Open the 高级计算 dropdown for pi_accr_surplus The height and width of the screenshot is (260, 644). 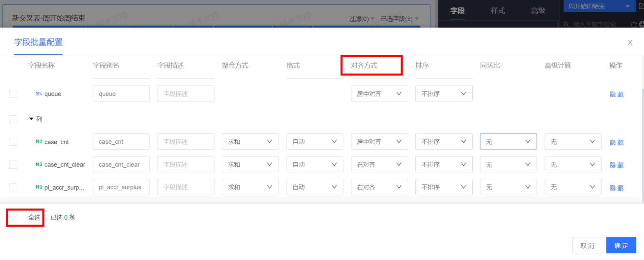point(573,187)
